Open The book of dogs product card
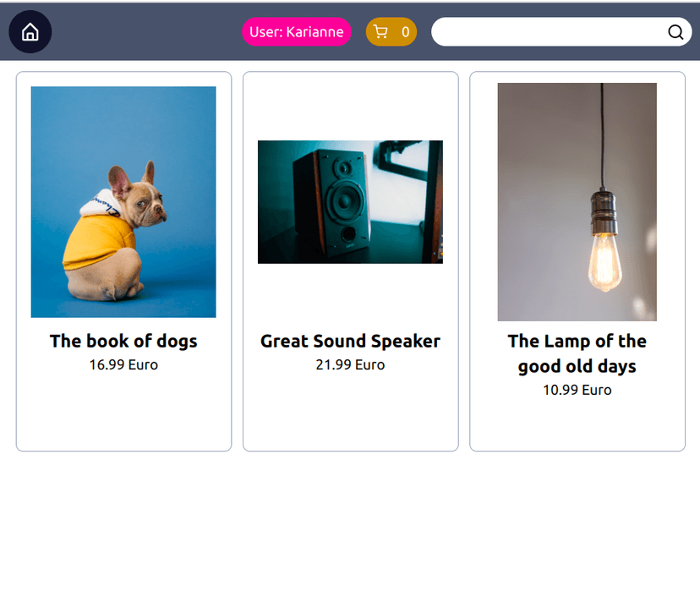Image resolution: width=700 pixels, height=613 pixels. click(x=123, y=261)
